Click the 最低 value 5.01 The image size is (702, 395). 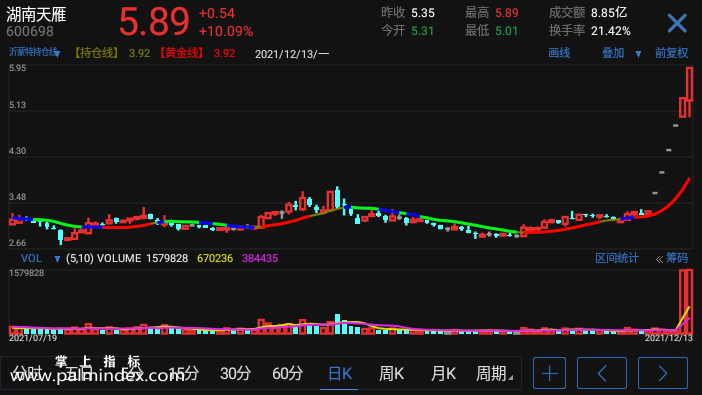pos(506,31)
